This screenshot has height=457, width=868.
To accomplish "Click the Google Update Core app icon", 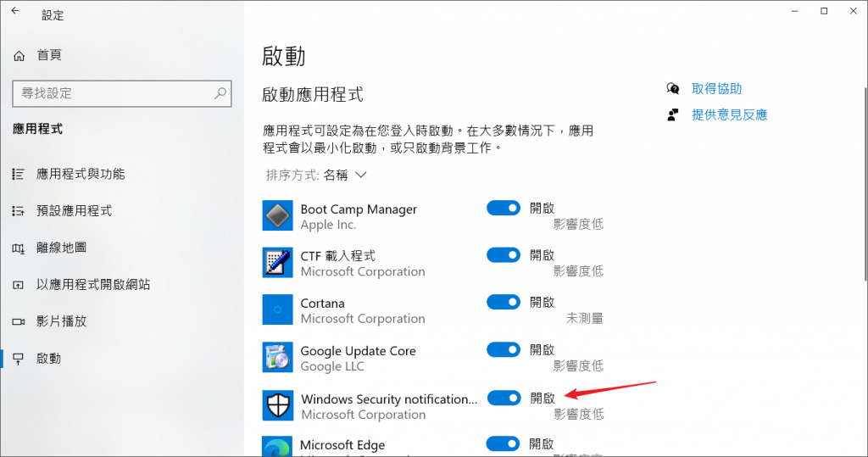I will click(277, 357).
